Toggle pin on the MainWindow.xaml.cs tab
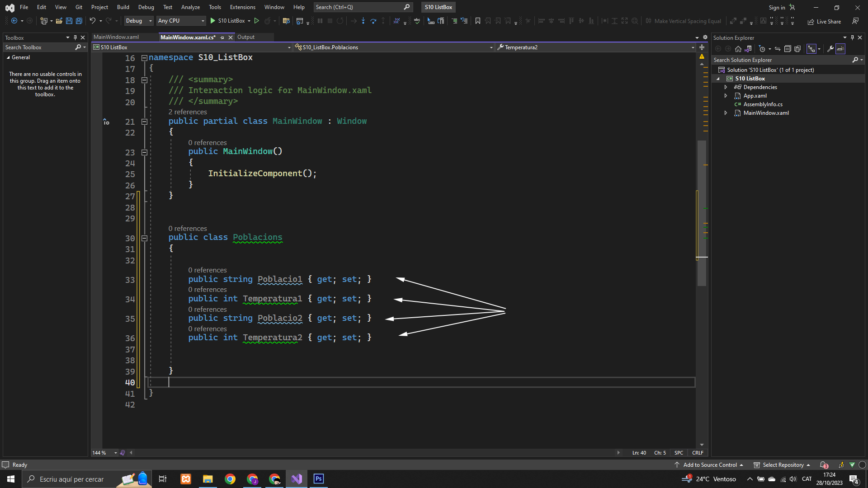This screenshot has width=868, height=488. pos(222,38)
